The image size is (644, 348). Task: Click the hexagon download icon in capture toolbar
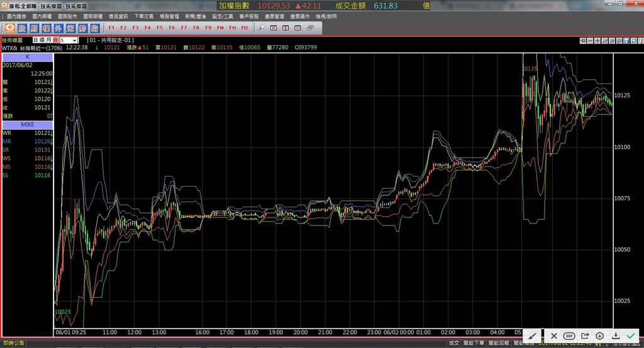point(599,335)
